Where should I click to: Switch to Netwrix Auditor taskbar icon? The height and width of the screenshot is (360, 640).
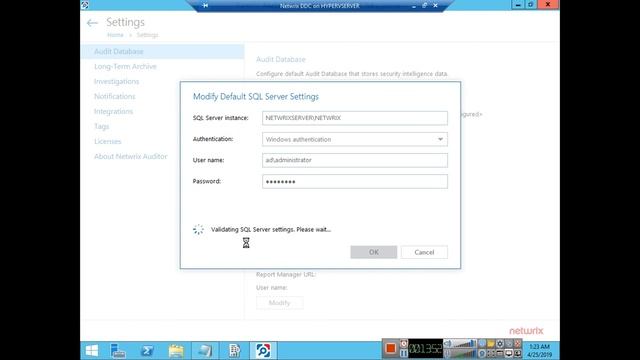[263, 351]
